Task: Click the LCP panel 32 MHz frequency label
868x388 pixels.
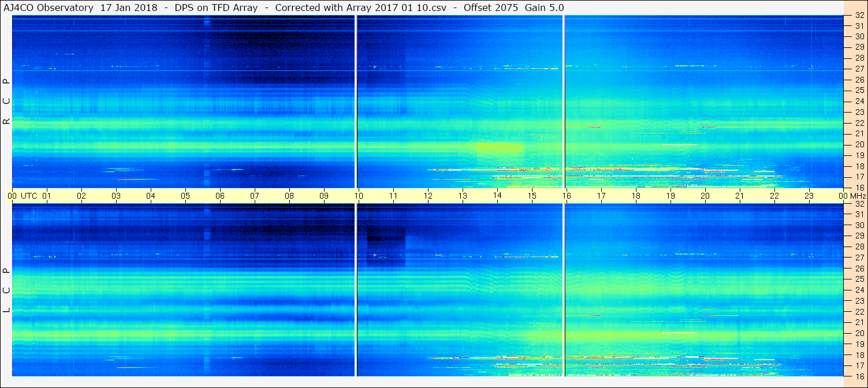Action: [x=859, y=204]
